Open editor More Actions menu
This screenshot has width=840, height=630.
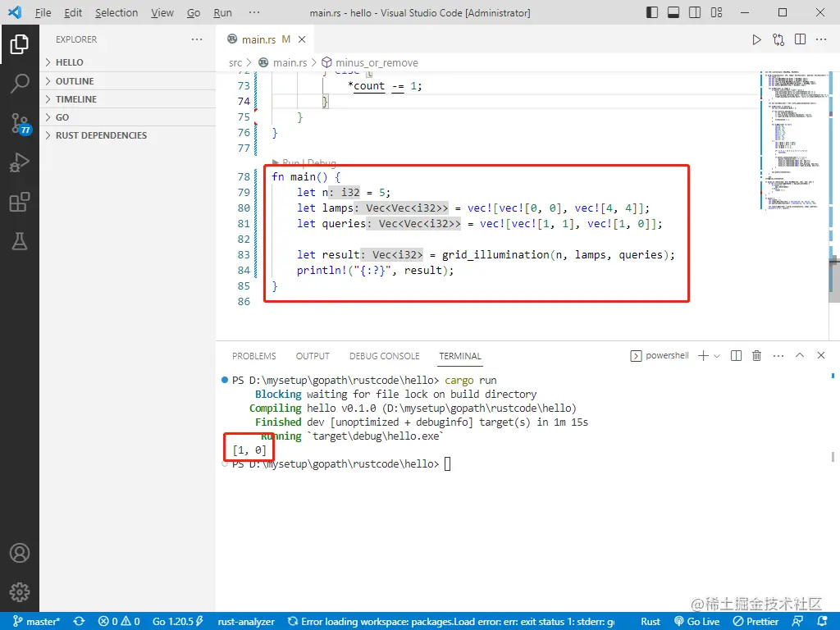pyautogui.click(x=820, y=39)
